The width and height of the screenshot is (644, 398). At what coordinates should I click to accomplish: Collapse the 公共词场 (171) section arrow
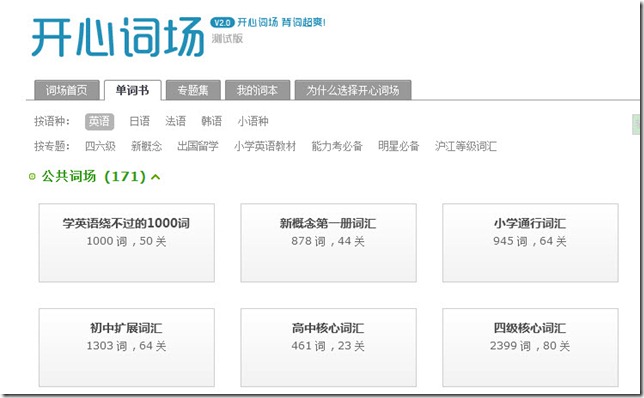tap(156, 177)
